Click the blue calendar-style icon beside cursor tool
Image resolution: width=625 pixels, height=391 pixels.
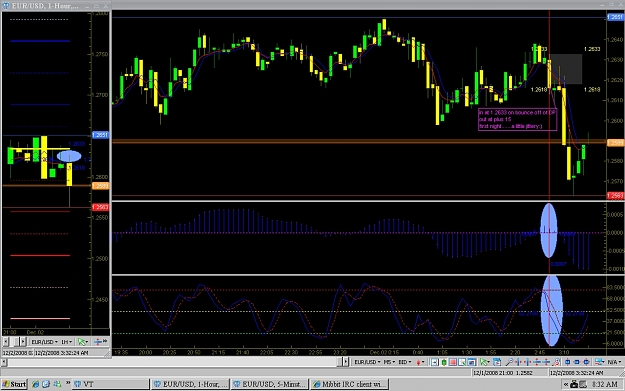point(497,362)
